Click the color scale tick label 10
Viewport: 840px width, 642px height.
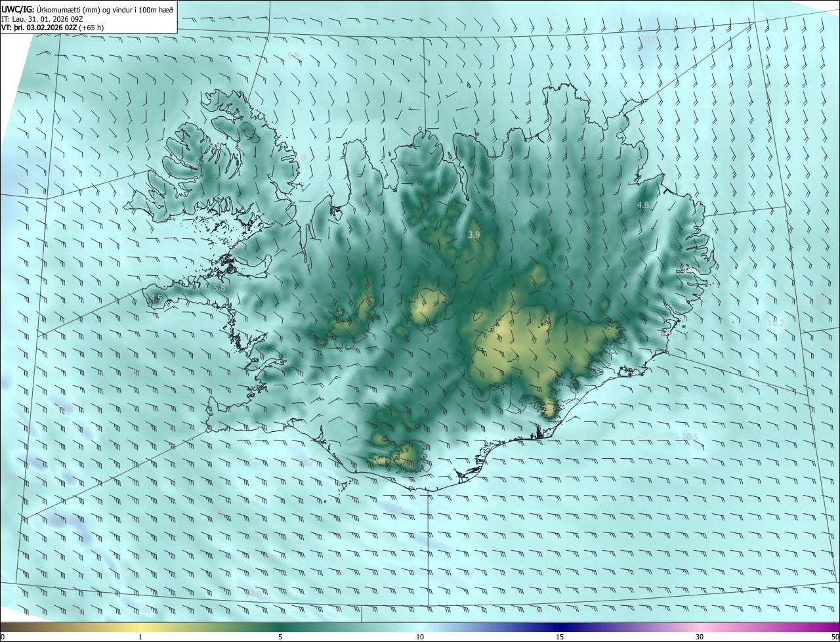[420, 637]
